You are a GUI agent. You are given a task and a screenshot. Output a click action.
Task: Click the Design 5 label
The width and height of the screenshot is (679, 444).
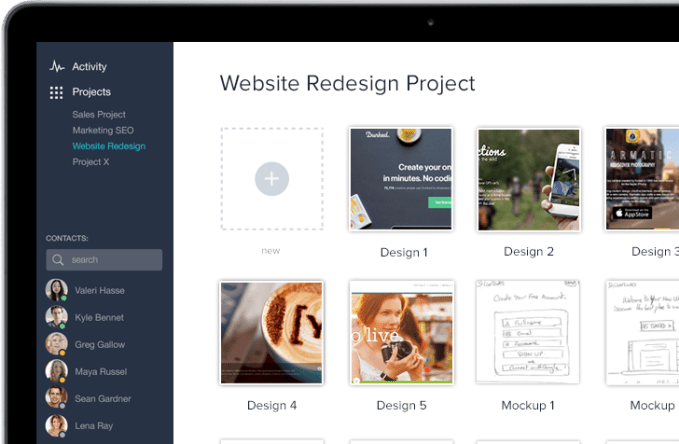(x=401, y=405)
